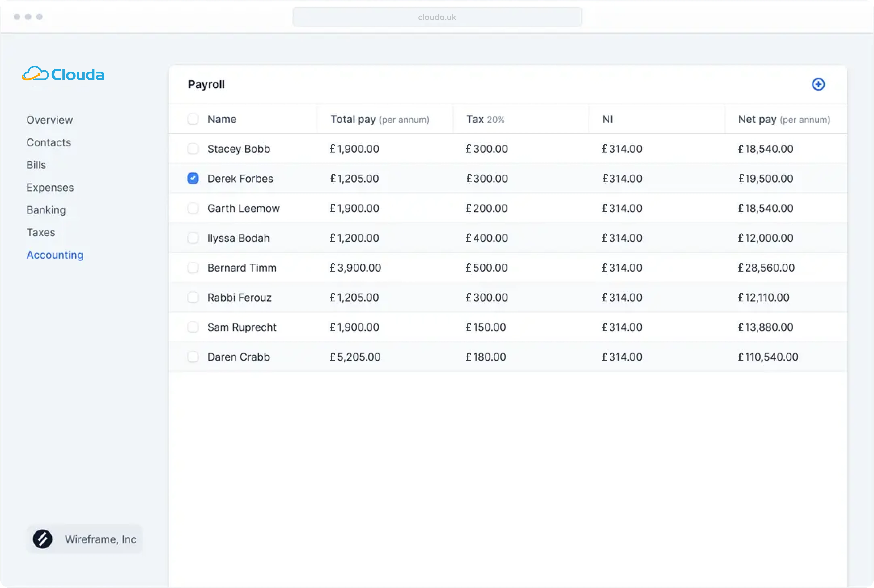Mark the Daren Crabb checkbox
This screenshot has width=874, height=588.
(x=193, y=357)
